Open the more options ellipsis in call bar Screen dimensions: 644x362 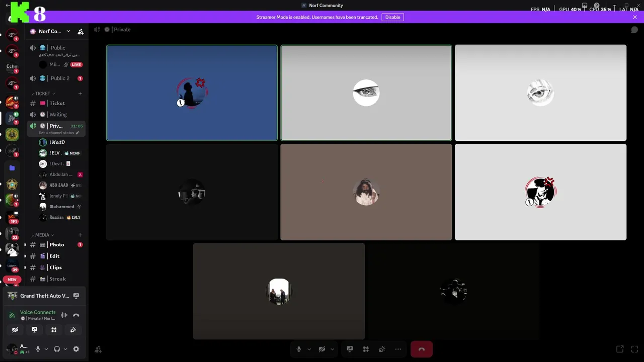tap(398, 349)
